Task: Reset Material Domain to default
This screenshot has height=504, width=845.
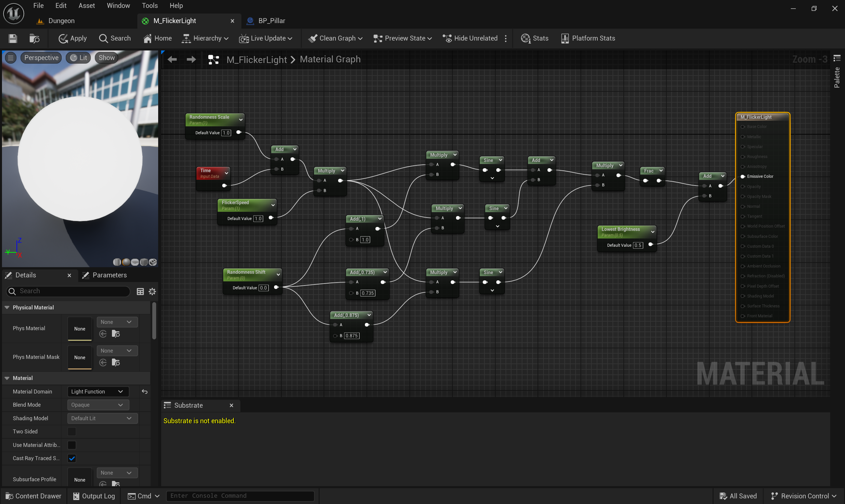Action: 144,392
